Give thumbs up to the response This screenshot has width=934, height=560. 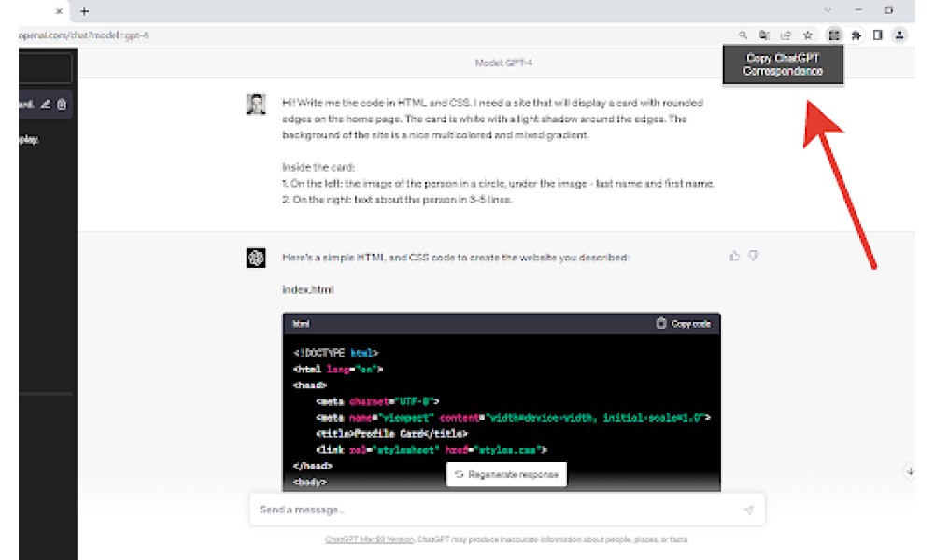tap(734, 256)
